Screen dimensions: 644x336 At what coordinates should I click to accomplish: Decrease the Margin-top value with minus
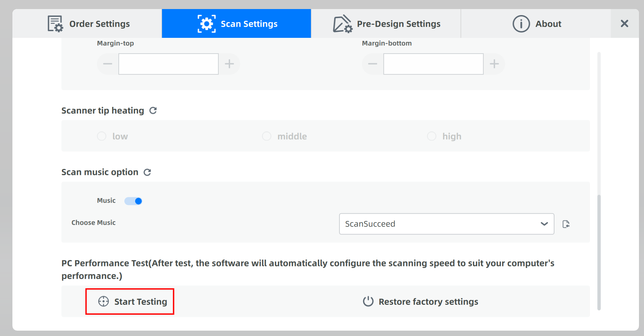pyautogui.click(x=108, y=64)
